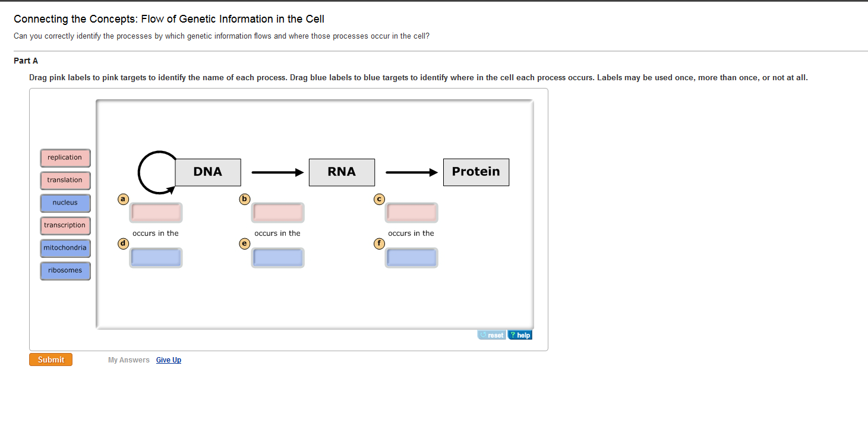Select the blue mitochondria label
The height and width of the screenshot is (432, 868).
[65, 248]
